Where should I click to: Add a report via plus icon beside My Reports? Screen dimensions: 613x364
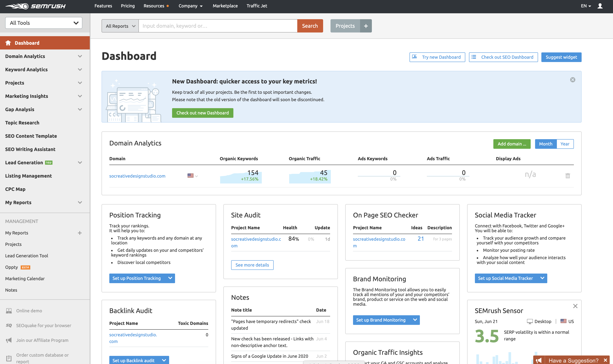79,233
